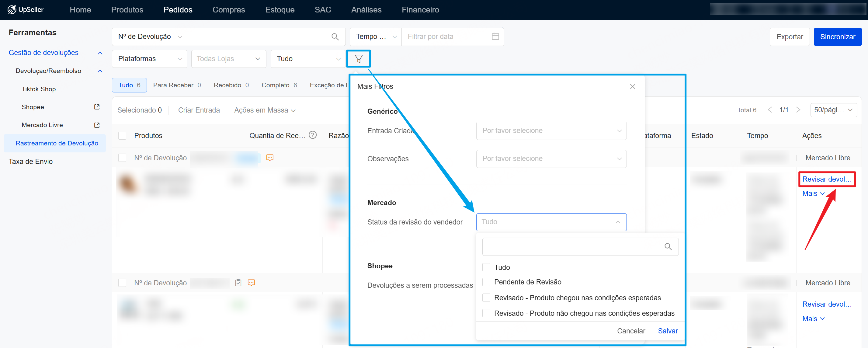This screenshot has height=348, width=868.
Task: Expand the Entrada Criada dropdown
Action: coord(551,131)
